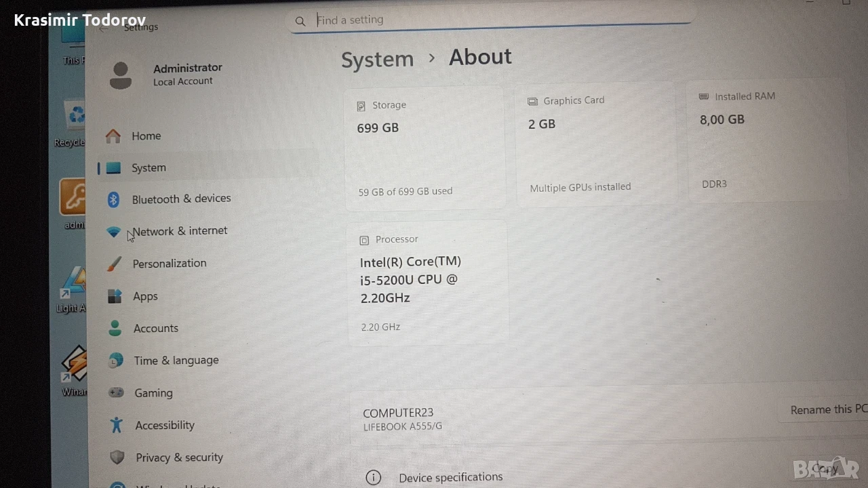Image resolution: width=868 pixels, height=488 pixels.
Task: Click the Apps icon in sidebar
Action: pos(115,296)
